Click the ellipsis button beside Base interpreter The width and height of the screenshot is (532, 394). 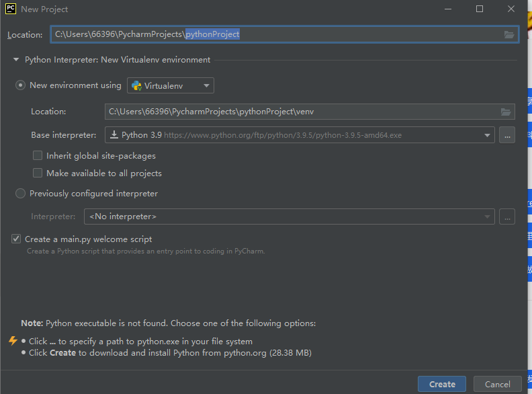(x=507, y=135)
